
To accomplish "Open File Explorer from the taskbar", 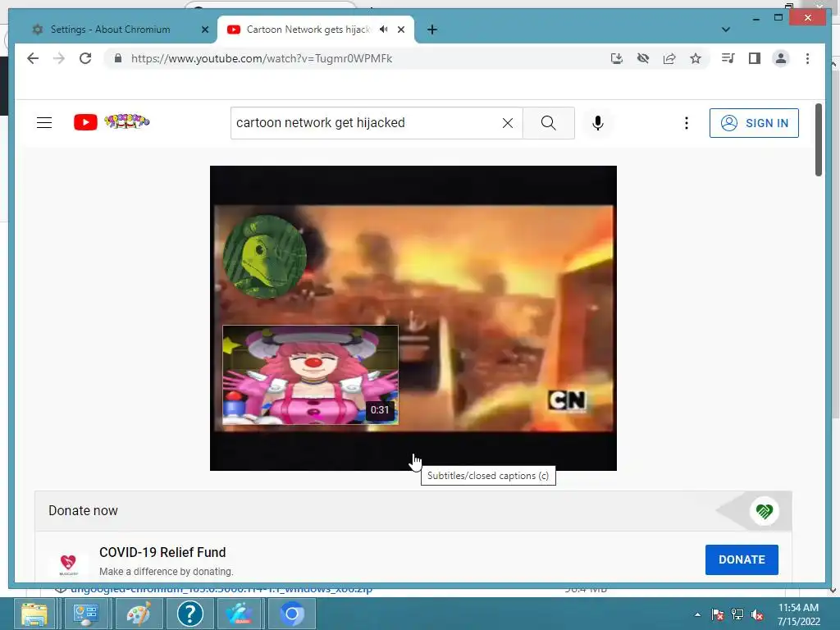I will click(x=34, y=614).
